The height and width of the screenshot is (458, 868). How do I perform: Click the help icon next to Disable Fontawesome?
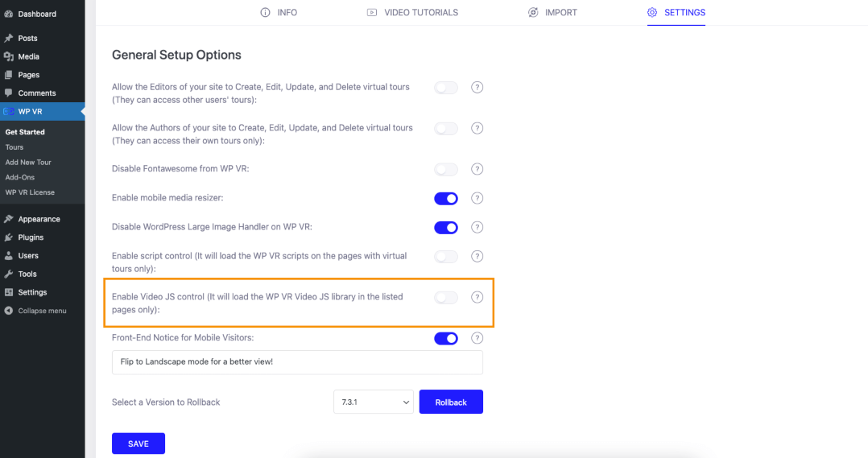[477, 169]
